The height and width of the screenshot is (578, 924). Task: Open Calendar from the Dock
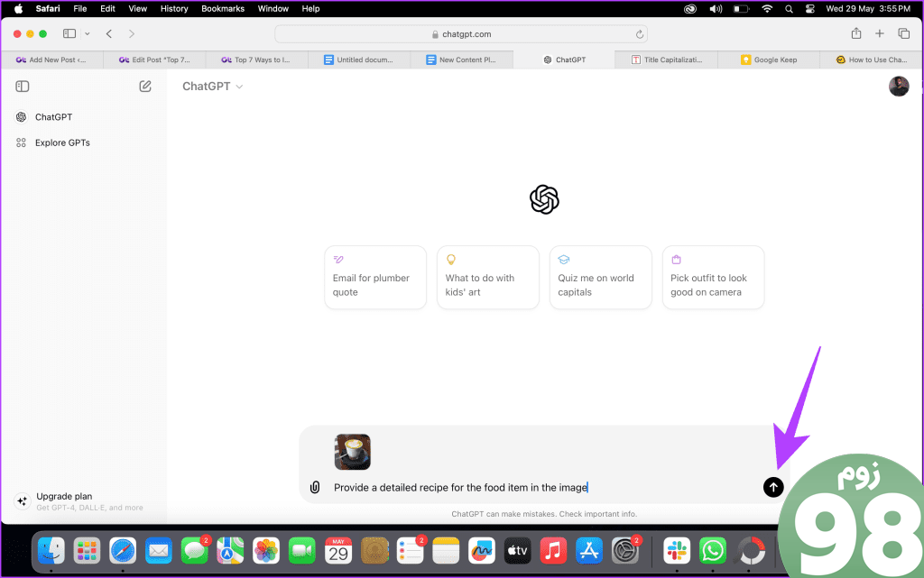[x=338, y=552]
